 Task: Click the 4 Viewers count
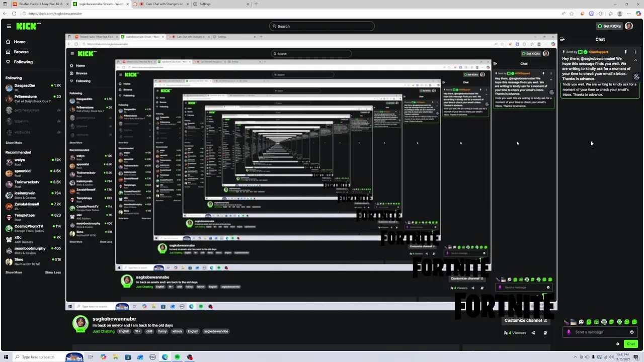point(515,333)
